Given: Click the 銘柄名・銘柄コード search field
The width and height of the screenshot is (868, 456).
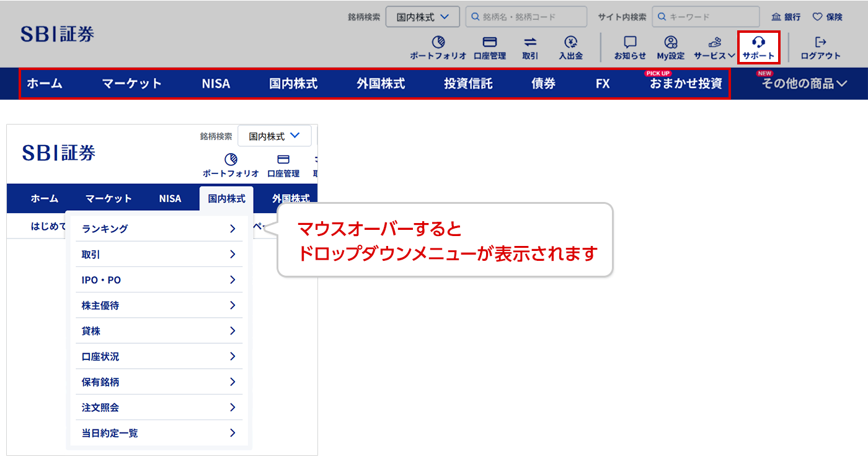Looking at the screenshot, I should pos(526,17).
